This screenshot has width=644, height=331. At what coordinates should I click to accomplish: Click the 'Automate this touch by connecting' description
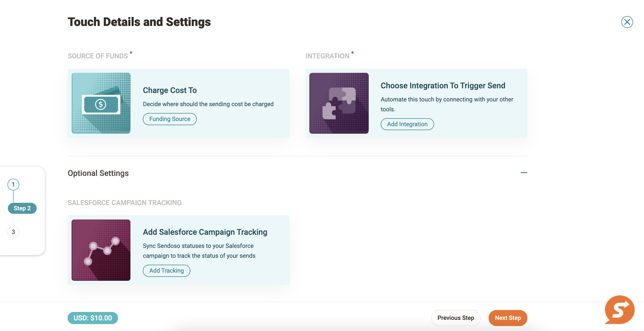tap(446, 104)
